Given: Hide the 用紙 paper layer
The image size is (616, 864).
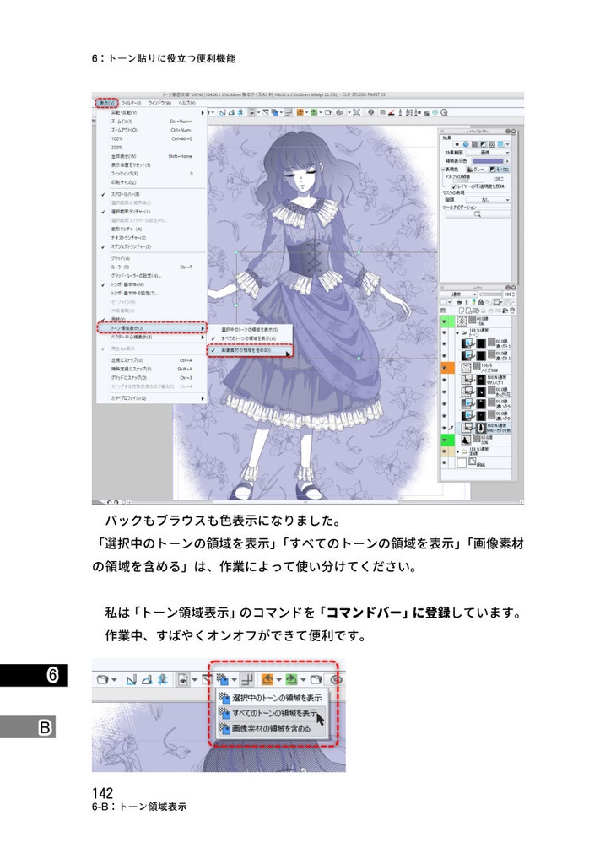Looking at the screenshot, I should coord(444,462).
